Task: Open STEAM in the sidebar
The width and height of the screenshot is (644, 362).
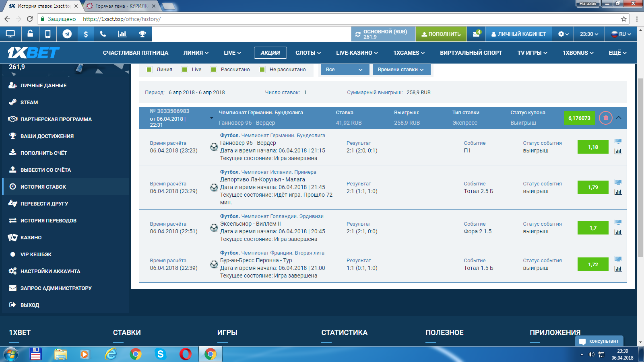Action: pyautogui.click(x=29, y=102)
